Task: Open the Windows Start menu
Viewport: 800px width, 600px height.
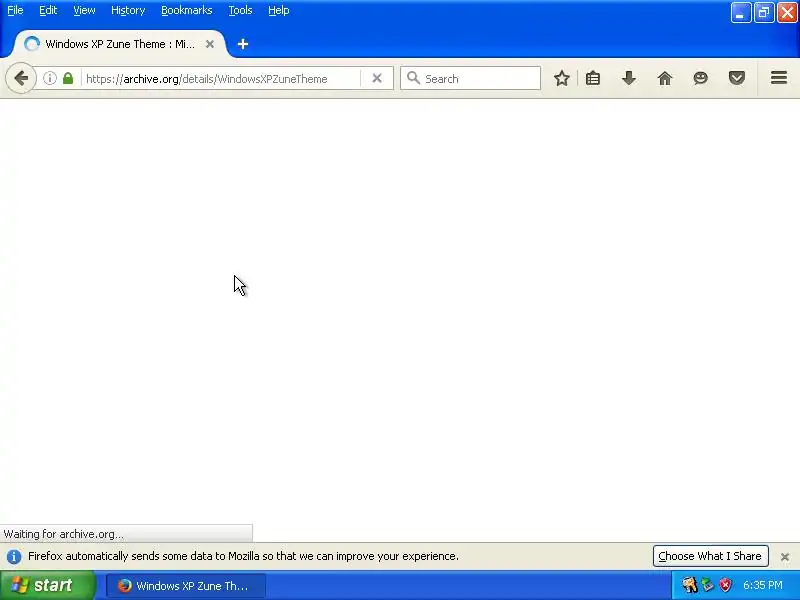Action: (x=47, y=585)
